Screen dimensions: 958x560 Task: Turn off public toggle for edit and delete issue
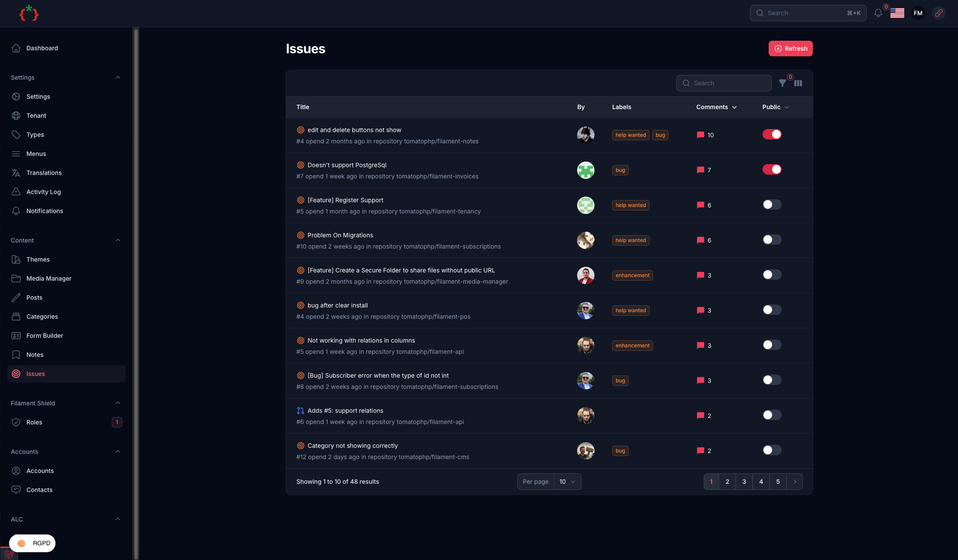pyautogui.click(x=772, y=134)
